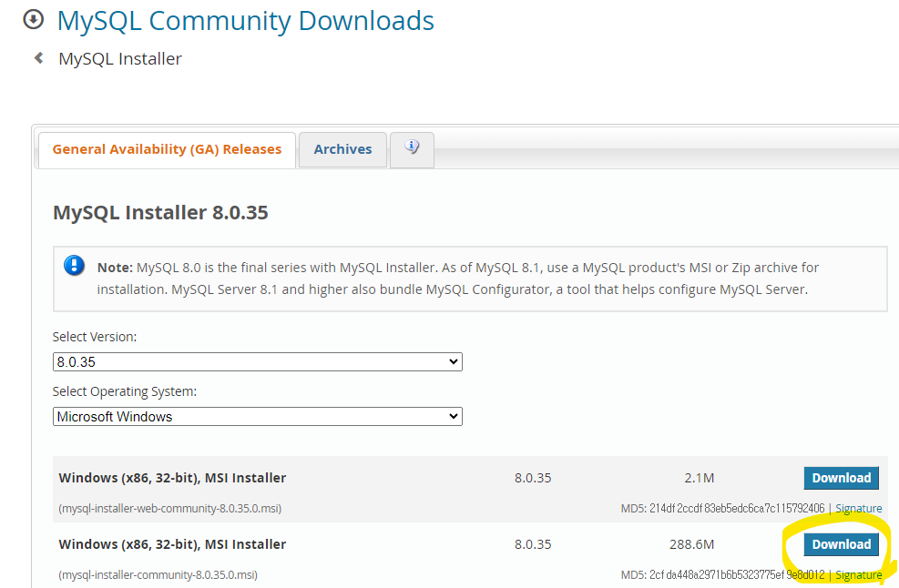Open Signature link for the 288.6M installer
The image size is (899, 588).
[x=858, y=575]
